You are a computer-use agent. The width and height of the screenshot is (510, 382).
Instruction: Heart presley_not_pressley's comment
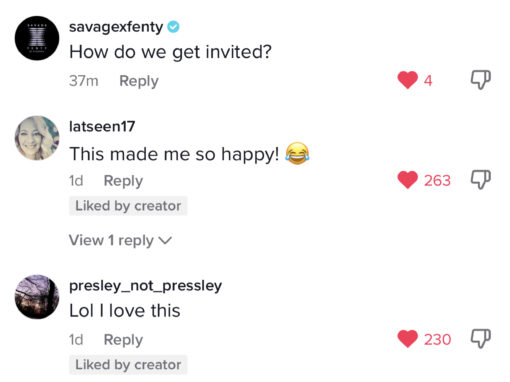pos(407,339)
